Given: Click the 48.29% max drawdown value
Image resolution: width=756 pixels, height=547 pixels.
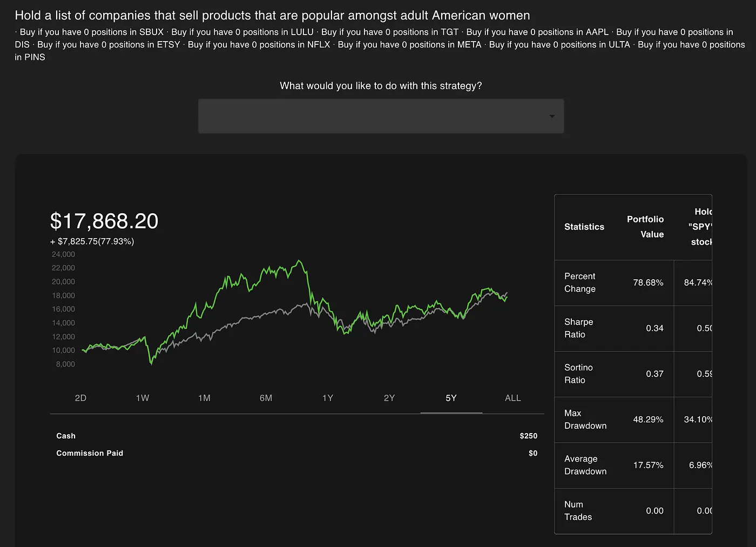Looking at the screenshot, I should (648, 420).
